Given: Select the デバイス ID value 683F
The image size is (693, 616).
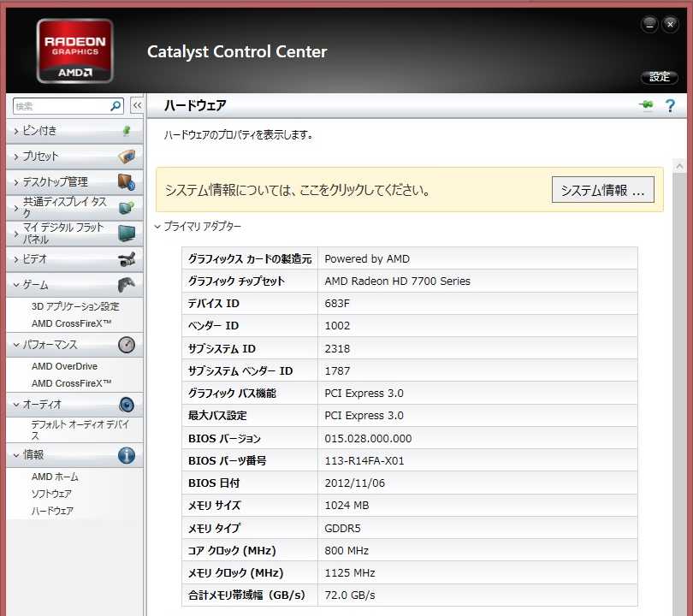Looking at the screenshot, I should 337,304.
